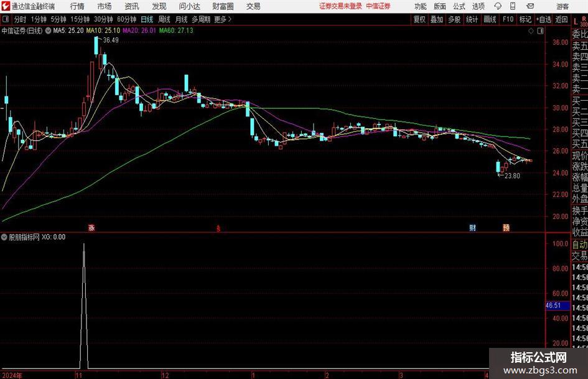Open F10 company info
The width and height of the screenshot is (588, 379).
508,19
